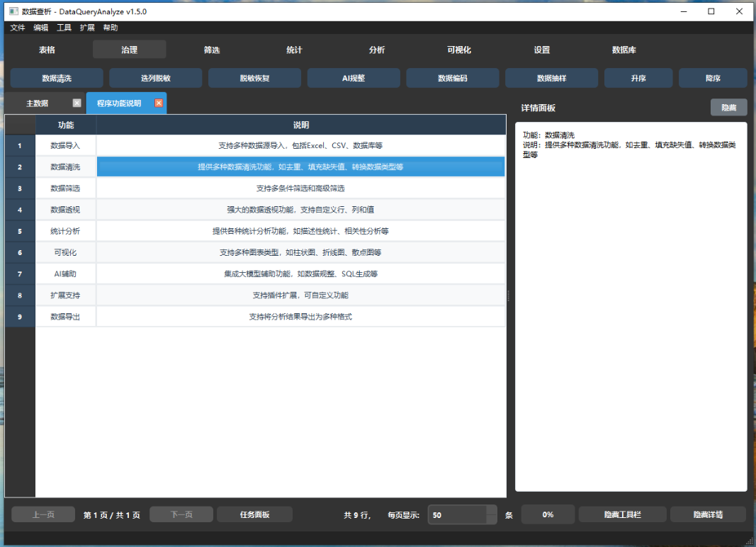Screen dimensions: 756x547
Task: Open the 数据编码 tool
Action: click(x=453, y=78)
